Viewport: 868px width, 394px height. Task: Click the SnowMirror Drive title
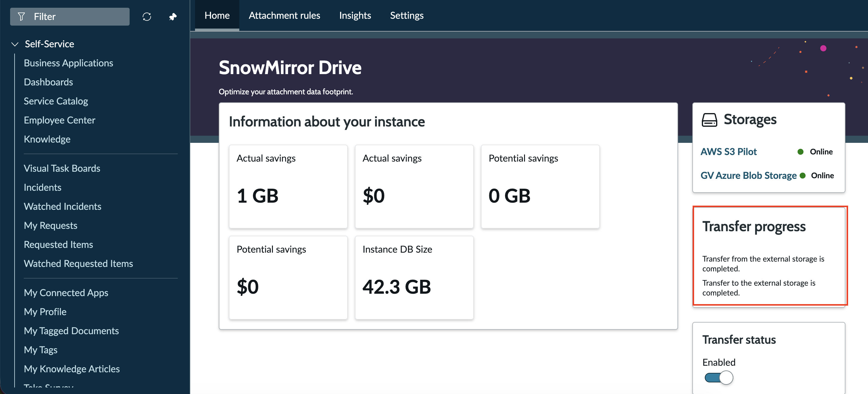pos(290,68)
